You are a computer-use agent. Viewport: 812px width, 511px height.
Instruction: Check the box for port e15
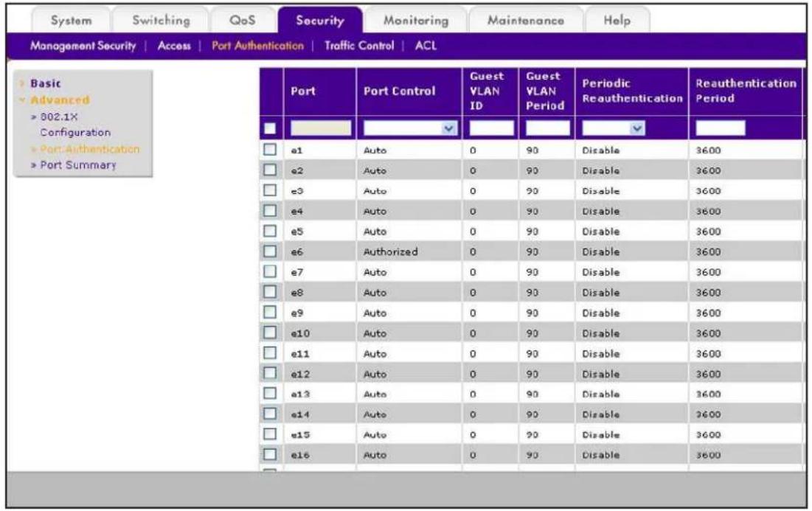[270, 434]
